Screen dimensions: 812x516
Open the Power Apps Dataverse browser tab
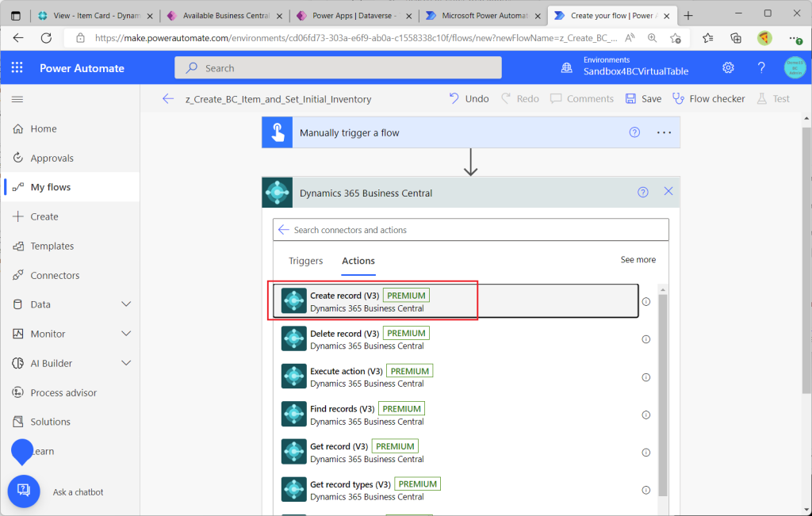[x=354, y=16]
